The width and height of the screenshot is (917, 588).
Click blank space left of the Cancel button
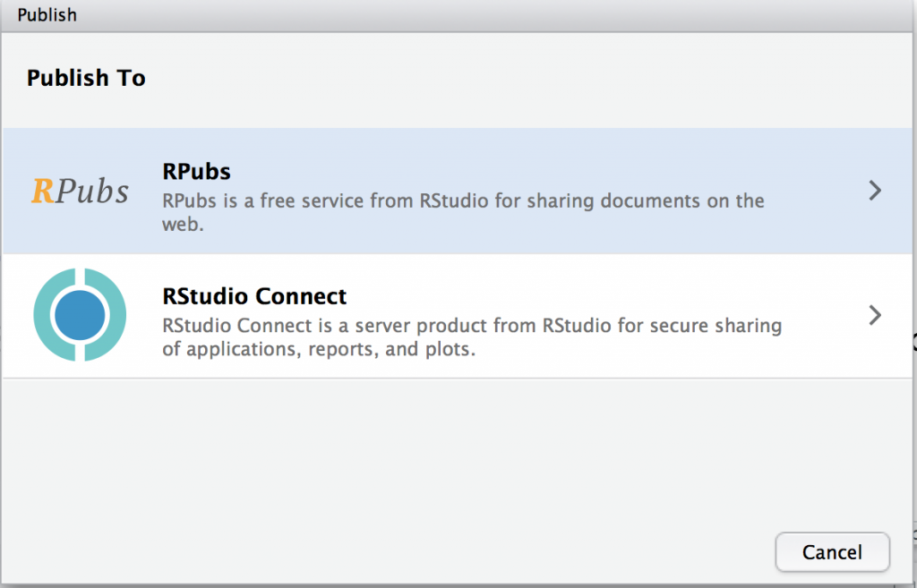coord(537,552)
